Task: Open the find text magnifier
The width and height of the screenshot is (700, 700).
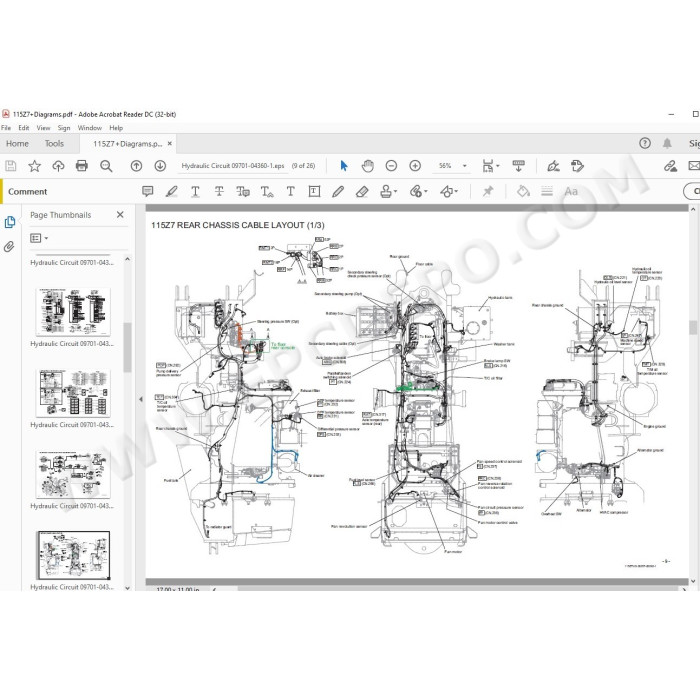Action: [x=106, y=166]
